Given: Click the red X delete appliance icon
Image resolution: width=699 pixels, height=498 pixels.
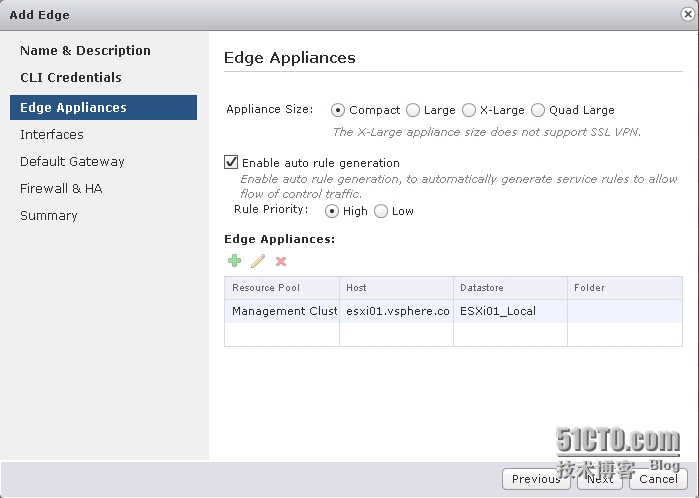Looking at the screenshot, I should pos(281,261).
